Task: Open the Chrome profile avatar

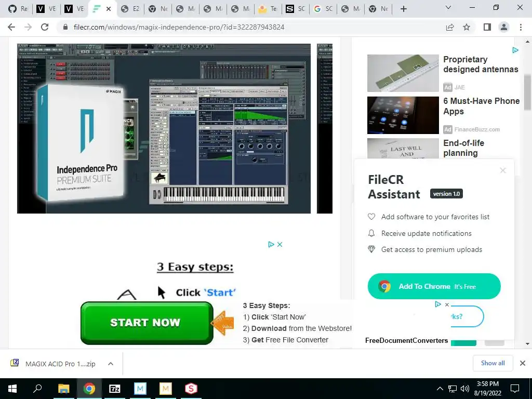Action: tap(504, 27)
